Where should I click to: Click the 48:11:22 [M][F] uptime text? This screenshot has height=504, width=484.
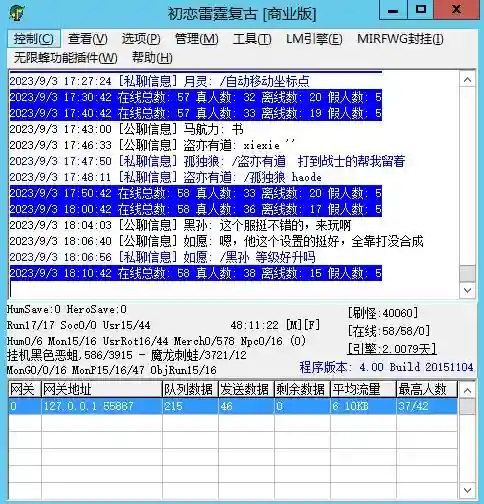coord(275,325)
